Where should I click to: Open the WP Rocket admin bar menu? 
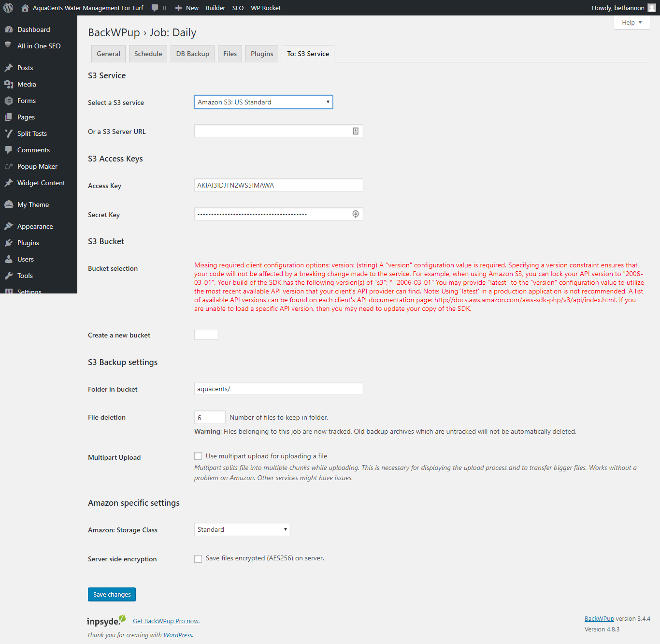(x=266, y=8)
